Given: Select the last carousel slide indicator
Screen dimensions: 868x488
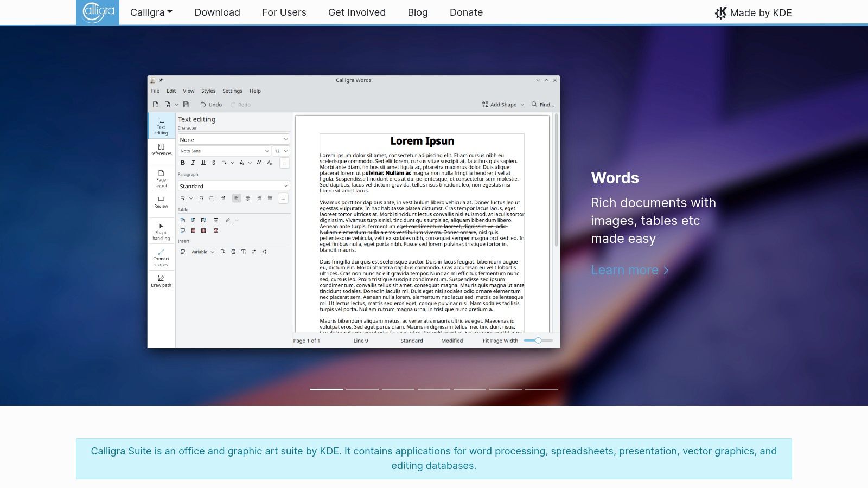Looking at the screenshot, I should click(541, 389).
